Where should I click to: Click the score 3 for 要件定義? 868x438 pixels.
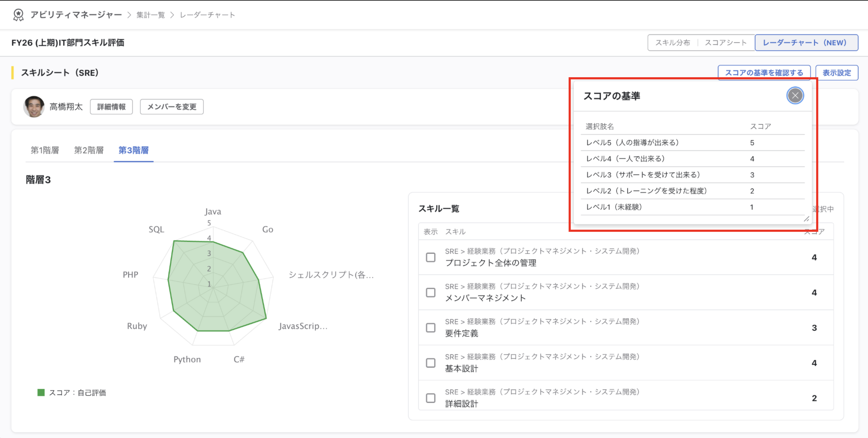click(814, 328)
